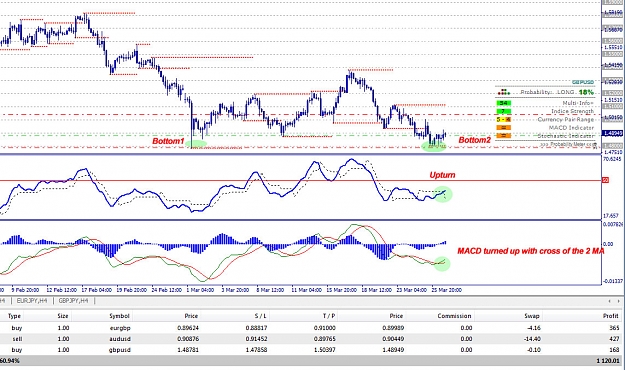Sort orders by the T / P column header
Viewport: 625px width, 370px height.
[x=329, y=316]
